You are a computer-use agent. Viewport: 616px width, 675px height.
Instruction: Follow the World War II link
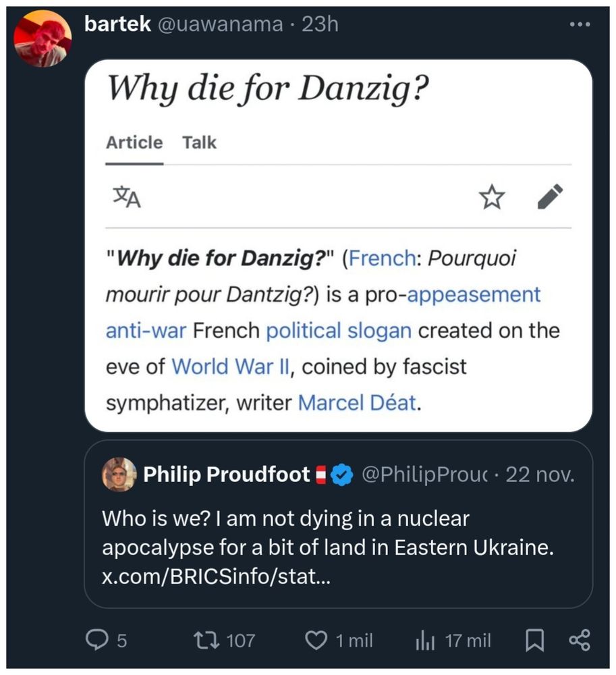tap(230, 367)
